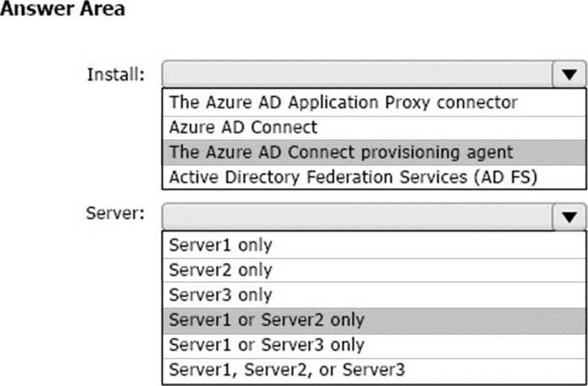Click the Install: field label
The width and height of the screenshot is (588, 386).
116,74
